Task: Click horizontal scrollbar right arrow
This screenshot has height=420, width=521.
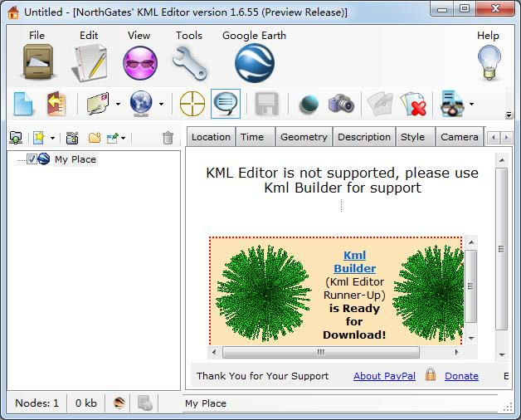Action: pos(457,352)
